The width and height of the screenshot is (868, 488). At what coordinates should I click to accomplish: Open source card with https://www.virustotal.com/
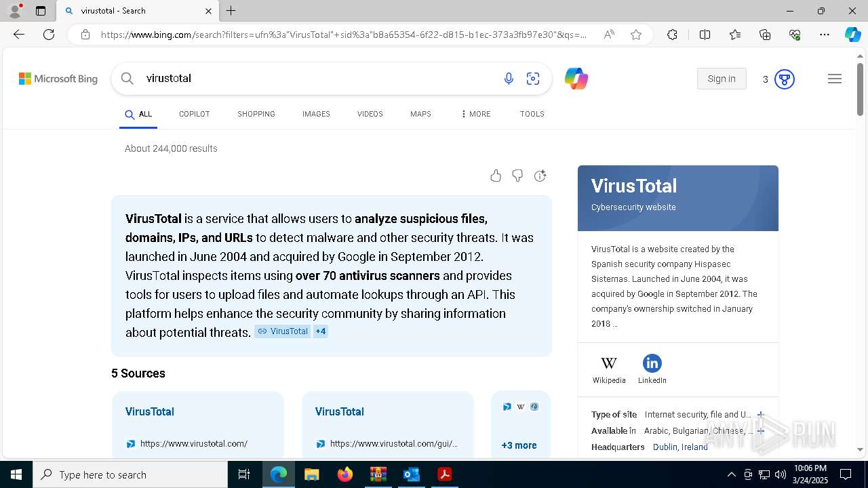click(198, 424)
